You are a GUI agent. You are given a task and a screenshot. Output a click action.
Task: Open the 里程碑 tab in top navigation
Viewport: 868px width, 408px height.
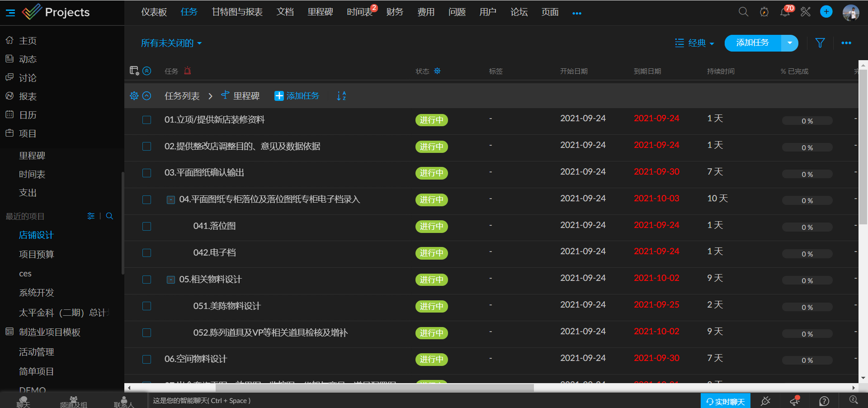(x=320, y=12)
